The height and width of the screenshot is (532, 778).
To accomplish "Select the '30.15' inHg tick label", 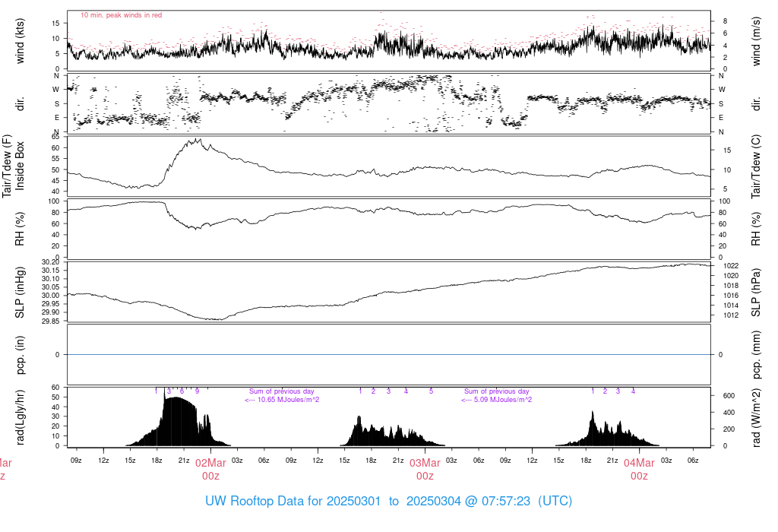I will coord(51,271).
